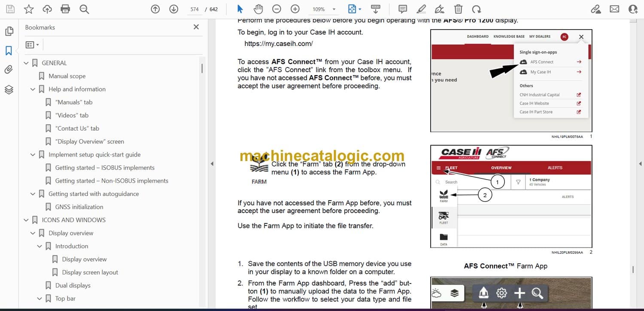Image resolution: width=644 pixels, height=311 pixels.
Task: Go to the next page with down arrow
Action: click(x=173, y=9)
